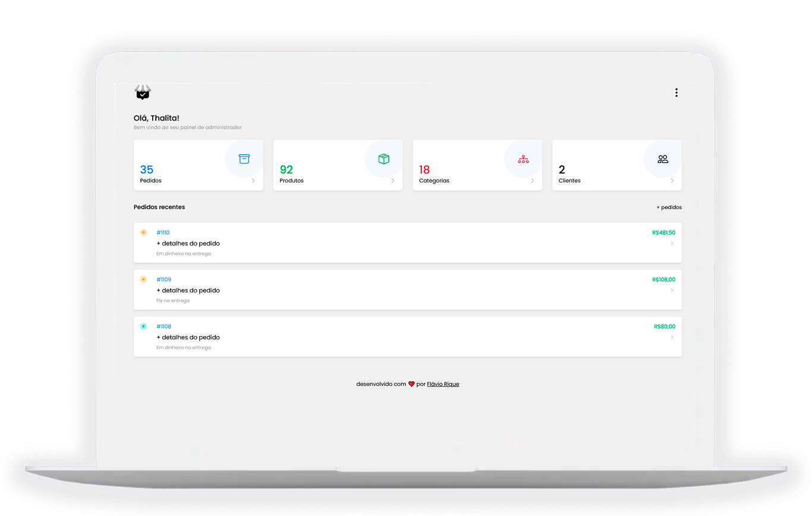Expand the Clientes card via its arrow
The image size is (812, 516).
coord(673,180)
